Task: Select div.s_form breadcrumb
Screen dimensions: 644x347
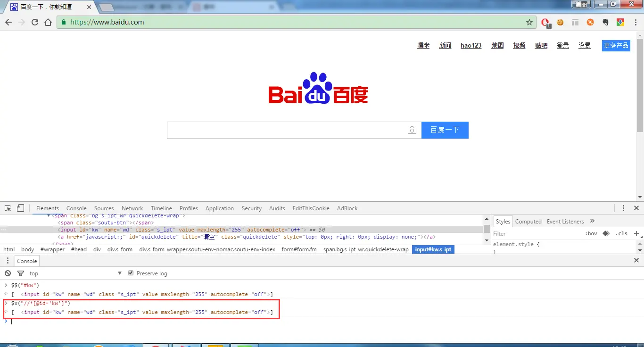Action: pyautogui.click(x=120, y=249)
